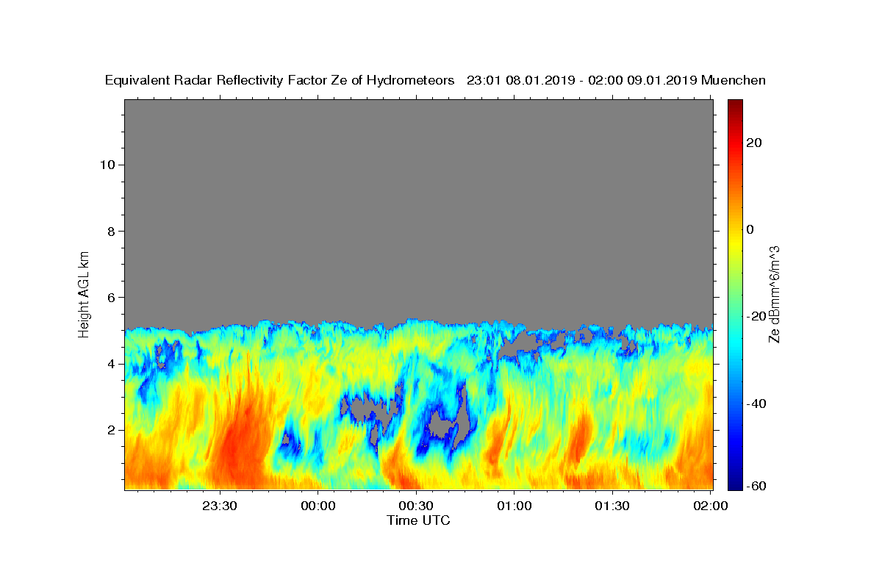Screen dimensions: 882x588
Task: Click the 'Height AGL km' axis label
Action: [x=84, y=293]
